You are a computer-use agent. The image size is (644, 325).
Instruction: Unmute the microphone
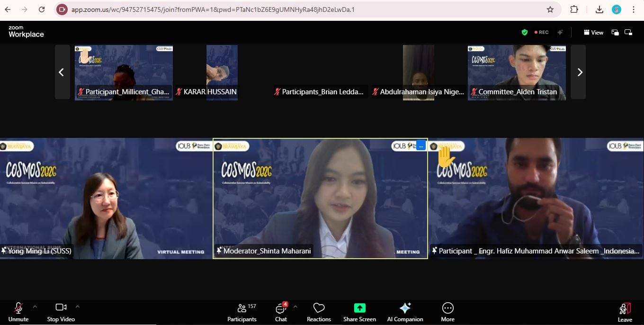(18, 312)
